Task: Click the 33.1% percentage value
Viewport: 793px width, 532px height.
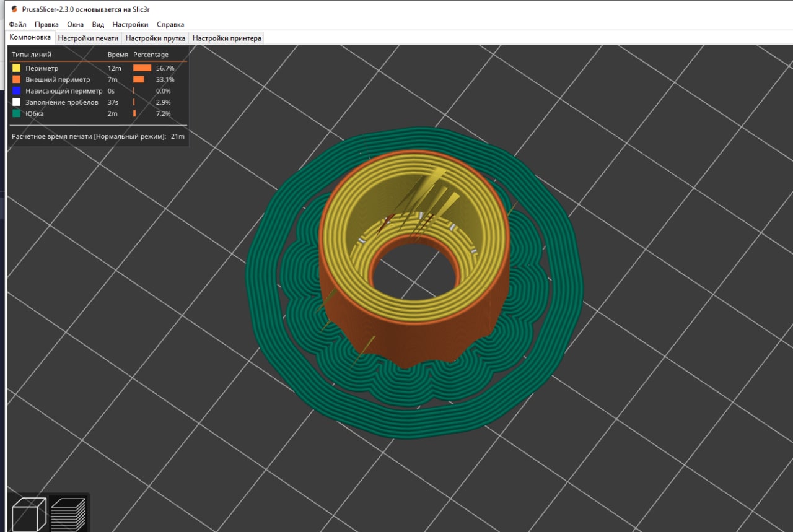Action: click(x=165, y=79)
